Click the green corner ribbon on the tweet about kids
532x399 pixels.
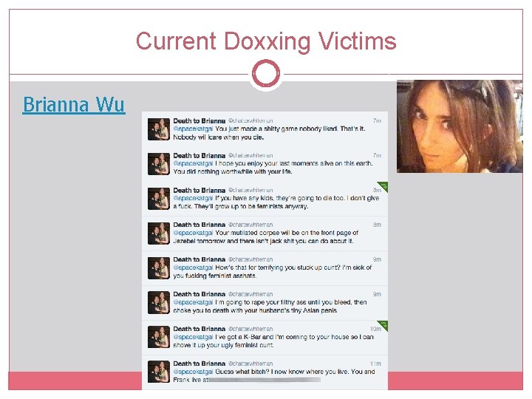click(x=383, y=186)
